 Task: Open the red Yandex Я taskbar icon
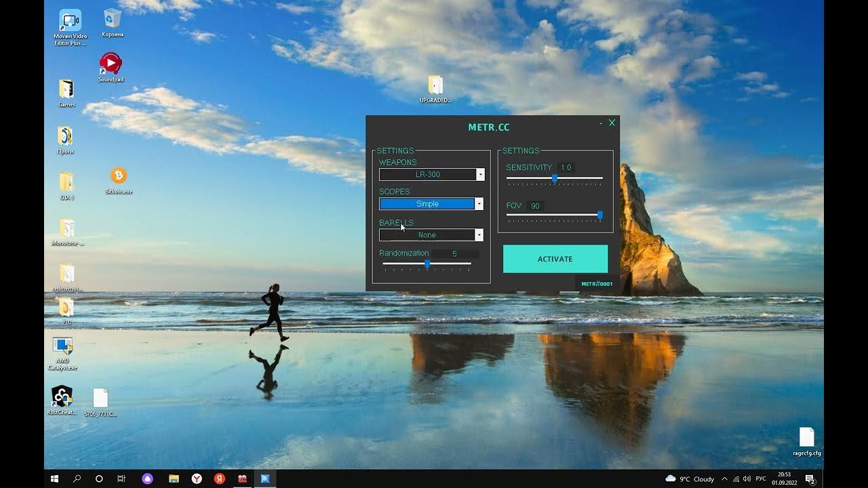(219, 479)
